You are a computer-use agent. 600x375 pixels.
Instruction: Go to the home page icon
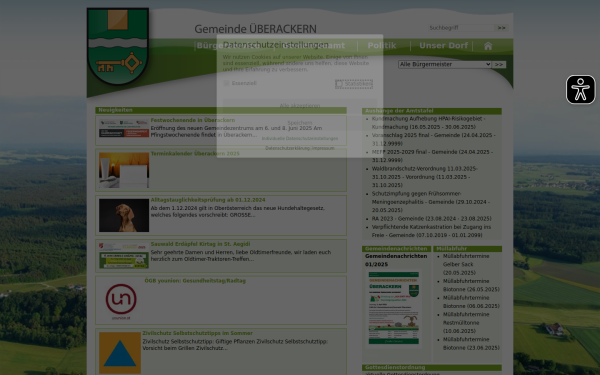pyautogui.click(x=488, y=46)
